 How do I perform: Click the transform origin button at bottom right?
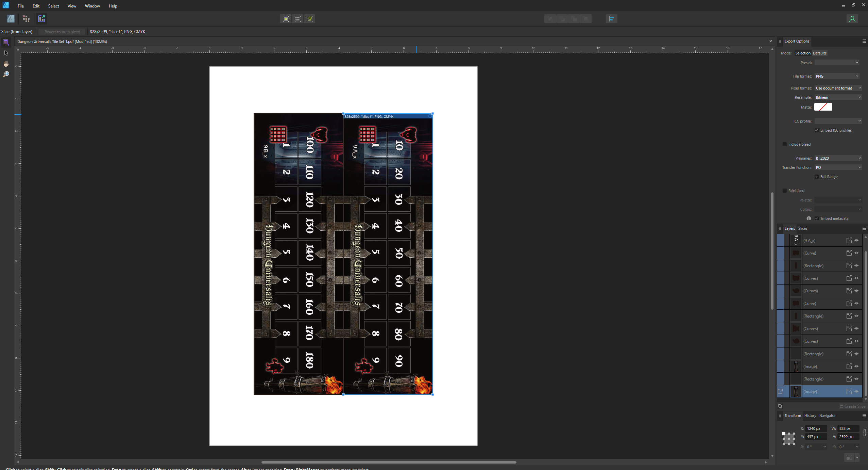click(x=849, y=457)
